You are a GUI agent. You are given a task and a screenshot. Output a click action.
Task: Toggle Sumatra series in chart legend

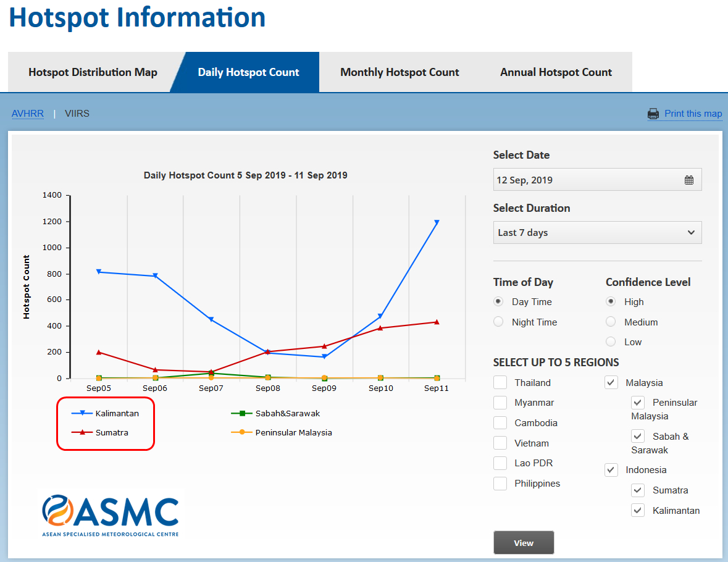[112, 432]
